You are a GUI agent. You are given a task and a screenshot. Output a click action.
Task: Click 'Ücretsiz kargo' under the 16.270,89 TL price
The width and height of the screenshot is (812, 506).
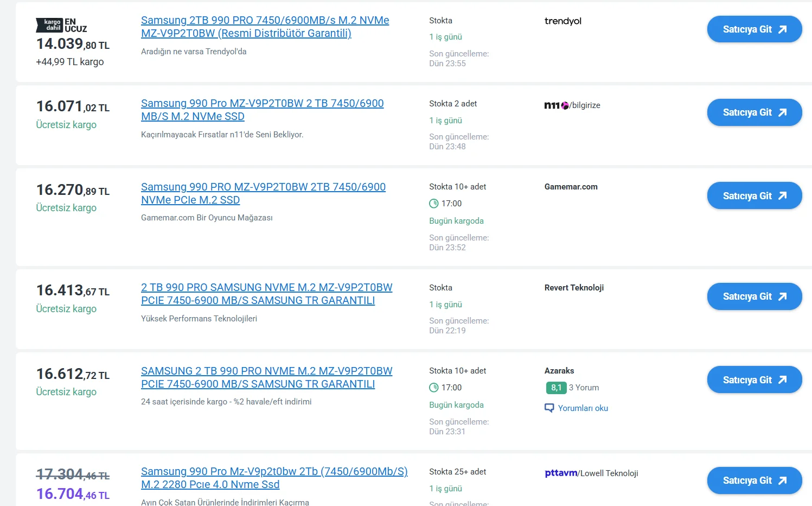tap(66, 208)
